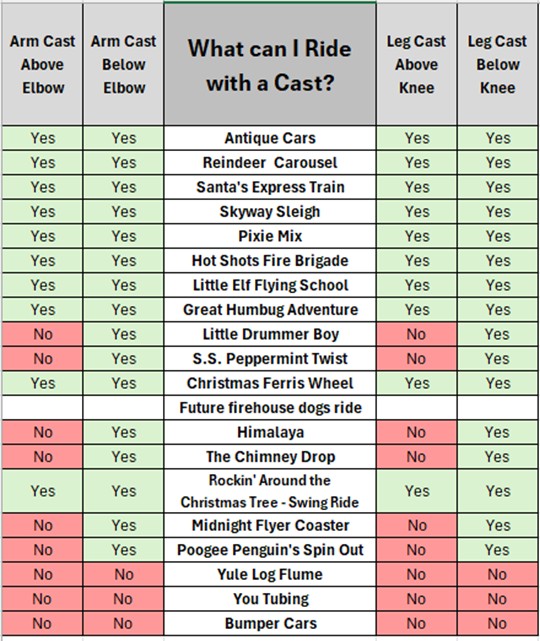The height and width of the screenshot is (641, 540).
Task: Click the 'Arm Cast Below Elbow' column header
Action: [x=123, y=65]
